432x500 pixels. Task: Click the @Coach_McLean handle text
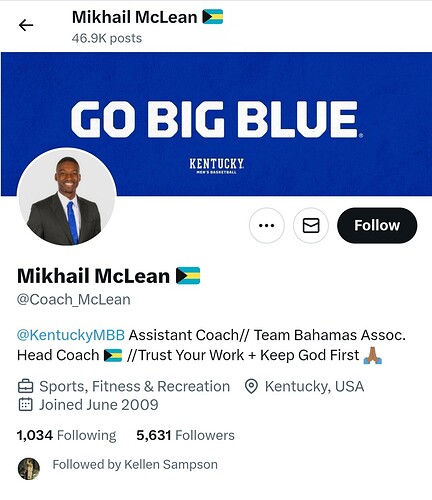coord(73,300)
